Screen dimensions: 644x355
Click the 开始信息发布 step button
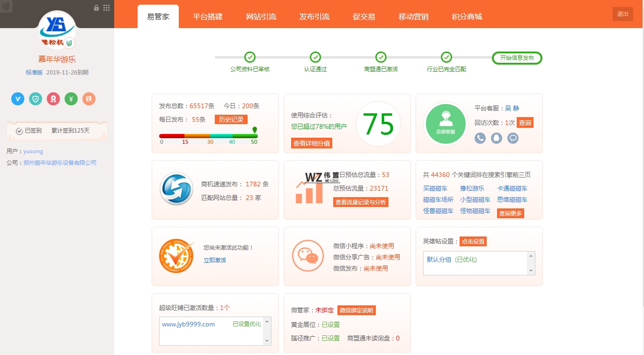pyautogui.click(x=517, y=58)
